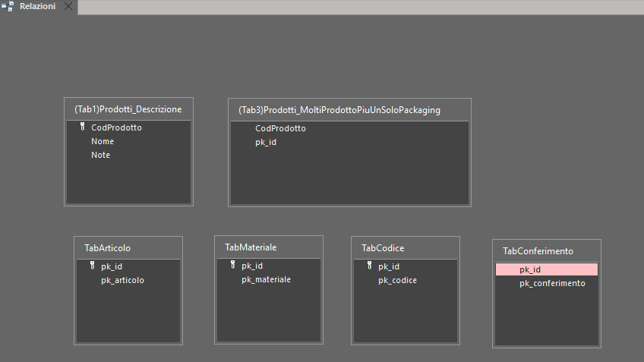The width and height of the screenshot is (644, 362).
Task: Click key icon in TabArticolo table
Action: [x=93, y=266]
